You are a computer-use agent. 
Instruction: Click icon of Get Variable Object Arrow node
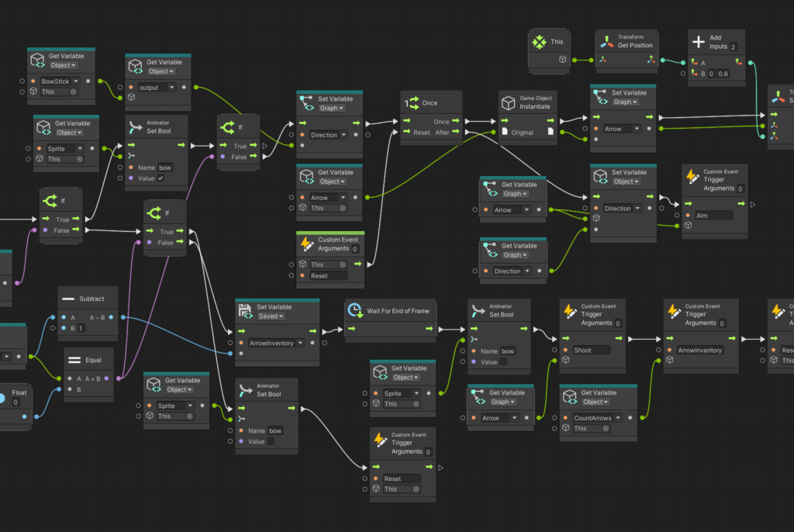coord(307,176)
